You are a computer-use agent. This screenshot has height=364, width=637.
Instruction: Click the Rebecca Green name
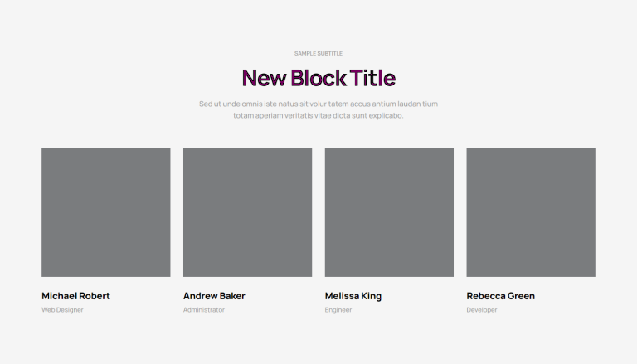pyautogui.click(x=500, y=296)
